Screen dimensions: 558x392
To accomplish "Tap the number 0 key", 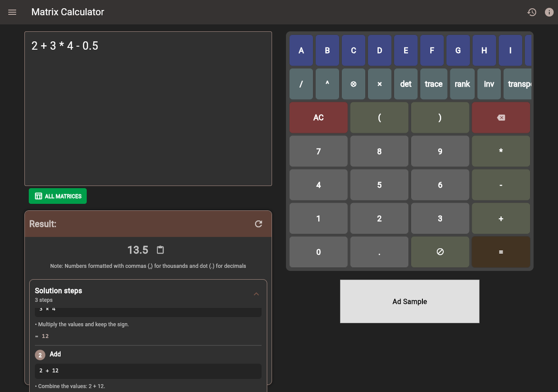I will tap(319, 252).
